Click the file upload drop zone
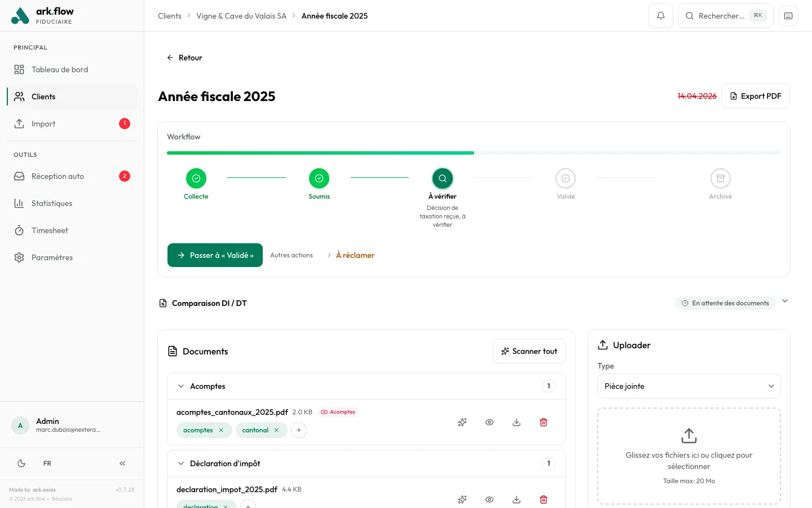The height and width of the screenshot is (508, 812). point(689,456)
